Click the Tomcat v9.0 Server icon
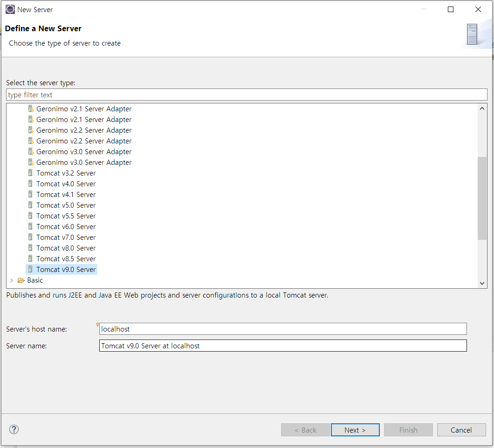Viewport: 494px width, 448px height. point(30,269)
